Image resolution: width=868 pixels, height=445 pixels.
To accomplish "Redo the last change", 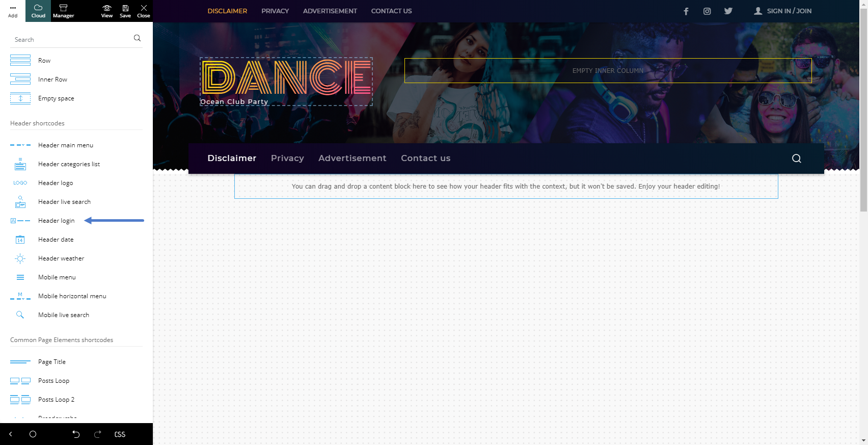I will [98, 434].
